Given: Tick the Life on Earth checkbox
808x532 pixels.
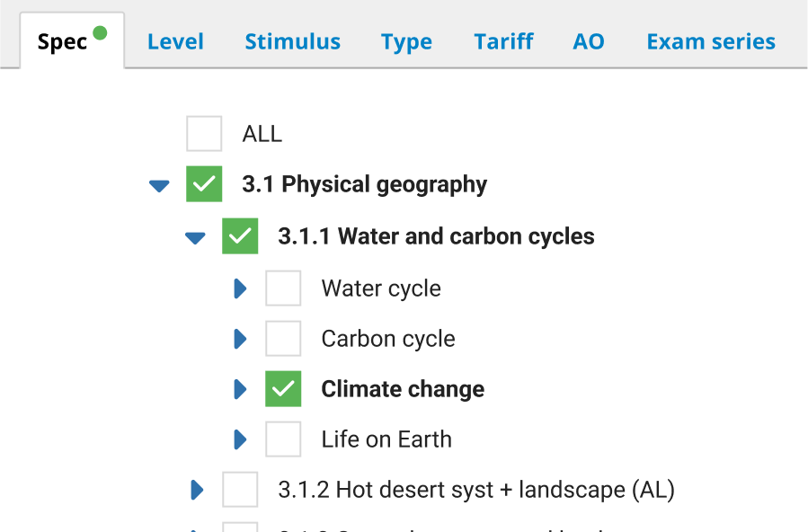Looking at the screenshot, I should click(283, 439).
